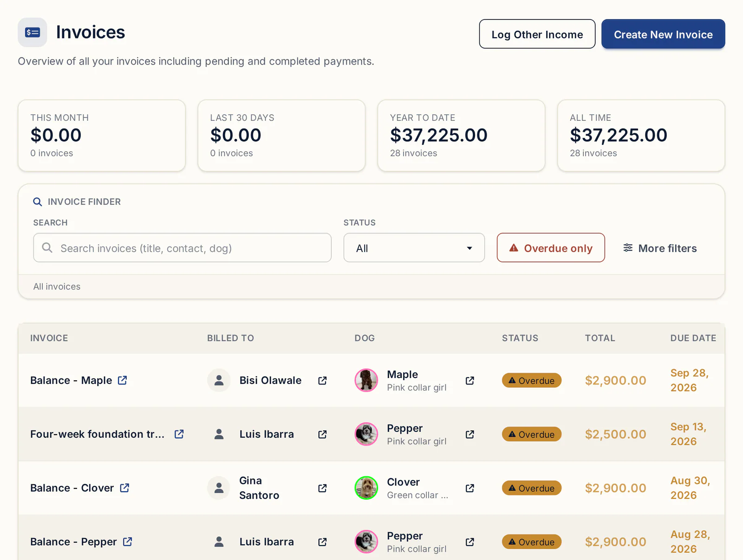The width and height of the screenshot is (743, 560).
Task: Click the Aug 30, 2026 due date
Action: click(x=691, y=488)
